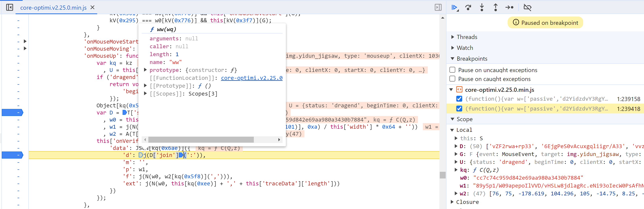Click the 'Paused on breakpoint' banner

545,22
